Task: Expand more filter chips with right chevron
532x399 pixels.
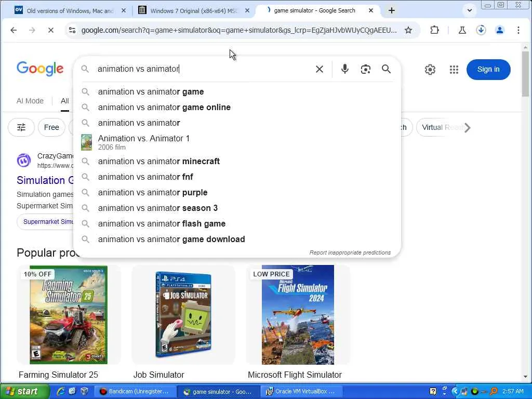Action: tap(467, 128)
